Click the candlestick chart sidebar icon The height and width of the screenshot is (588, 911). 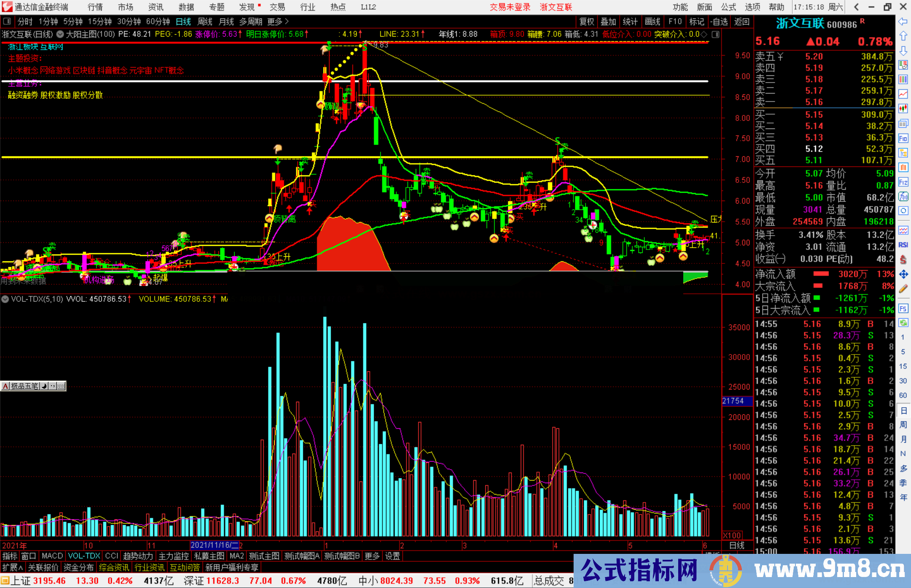tap(903, 109)
